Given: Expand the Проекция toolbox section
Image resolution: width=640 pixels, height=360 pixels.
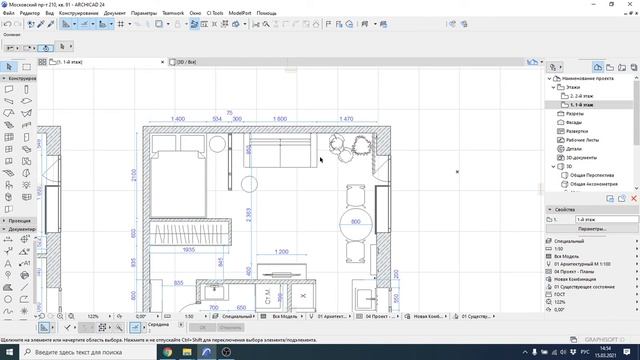Looking at the screenshot, I should [4, 220].
